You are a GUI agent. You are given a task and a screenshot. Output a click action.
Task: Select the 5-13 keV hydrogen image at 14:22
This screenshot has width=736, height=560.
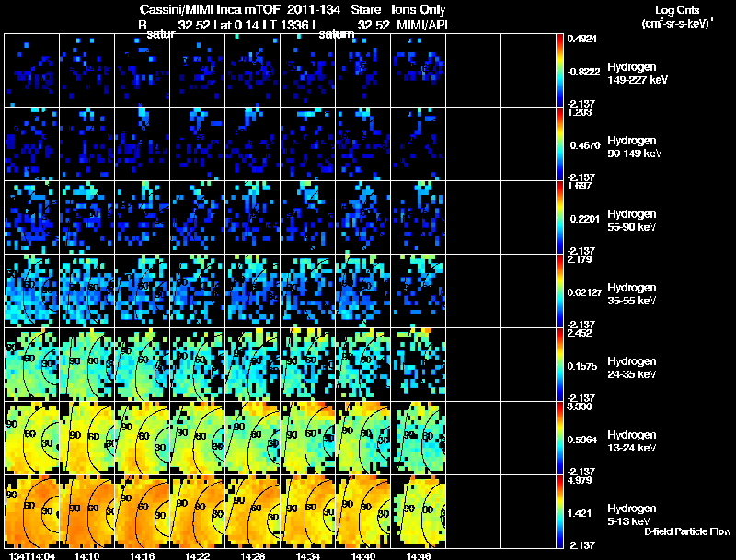198,511
